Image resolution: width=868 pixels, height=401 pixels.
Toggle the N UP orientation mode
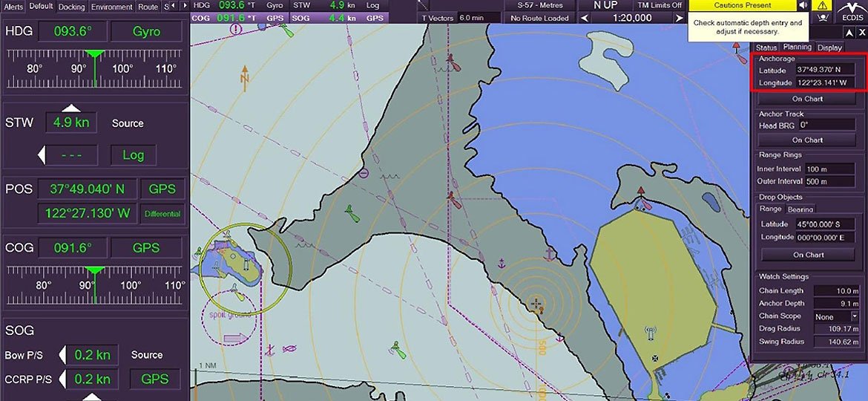(x=605, y=5)
